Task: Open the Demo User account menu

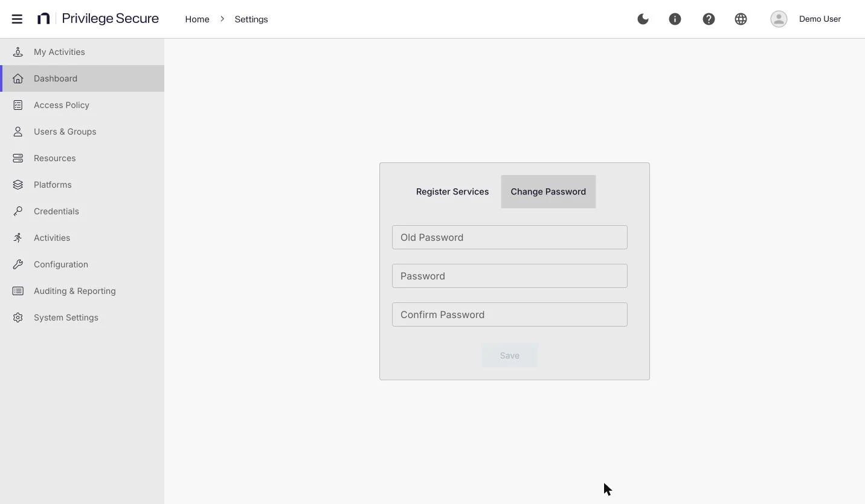Action: (820, 19)
